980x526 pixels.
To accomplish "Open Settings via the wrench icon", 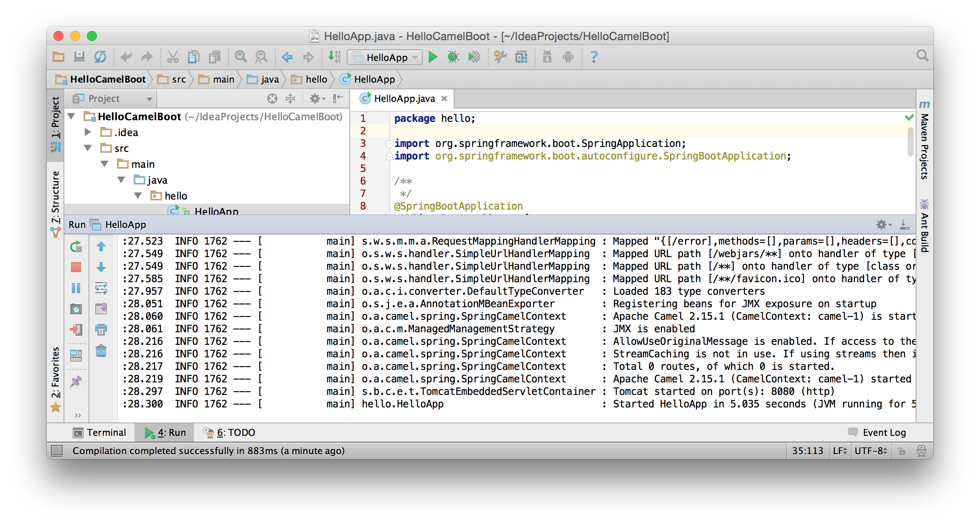I will 501,57.
